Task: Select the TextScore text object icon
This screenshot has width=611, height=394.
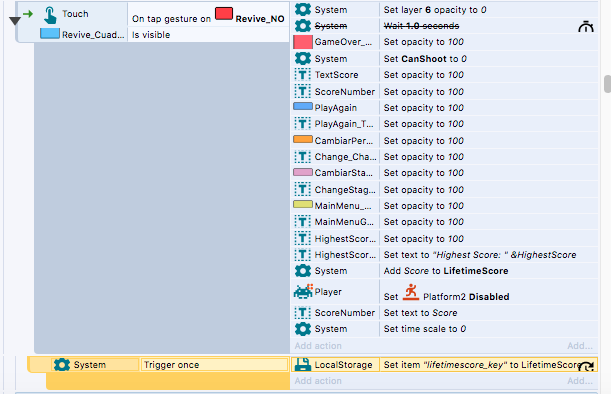Action: click(302, 75)
